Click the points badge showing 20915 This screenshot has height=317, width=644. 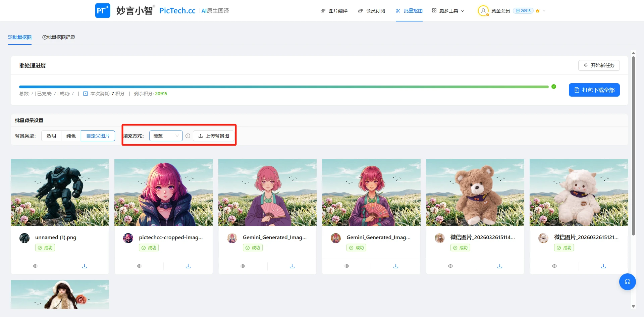coord(523,11)
